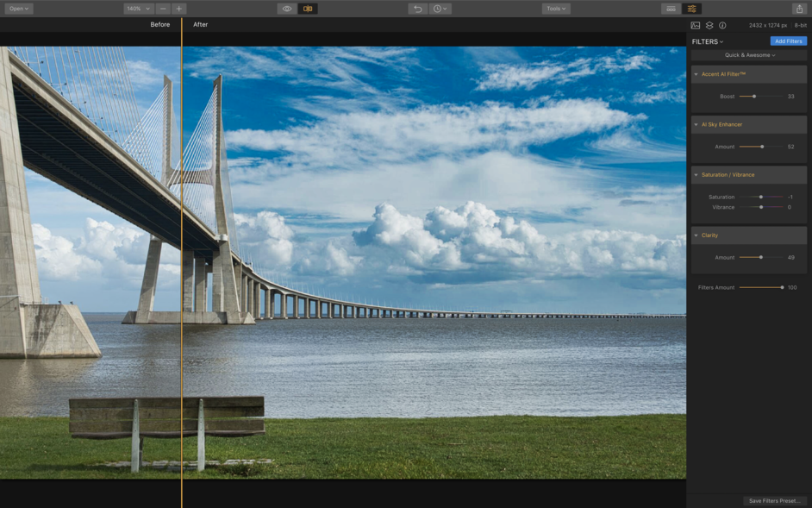The width and height of the screenshot is (812, 508).
Task: Toggle the before/after compare view
Action: (x=308, y=8)
